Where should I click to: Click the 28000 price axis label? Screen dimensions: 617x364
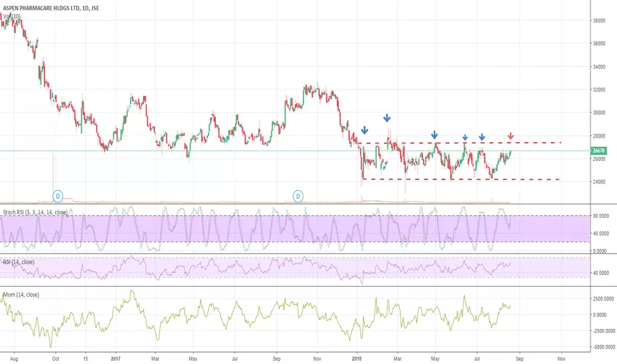(x=599, y=136)
